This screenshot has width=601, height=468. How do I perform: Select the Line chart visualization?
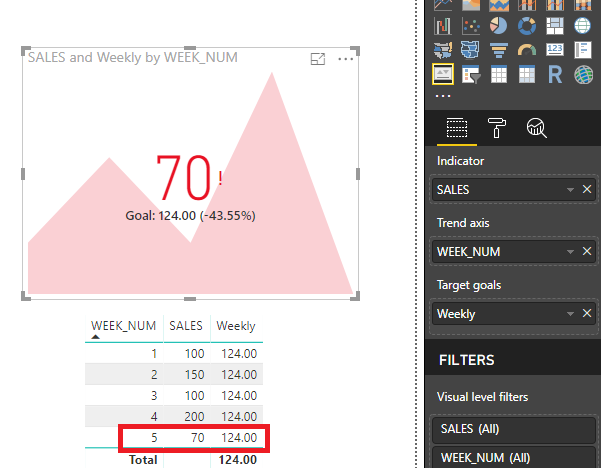[443, 5]
